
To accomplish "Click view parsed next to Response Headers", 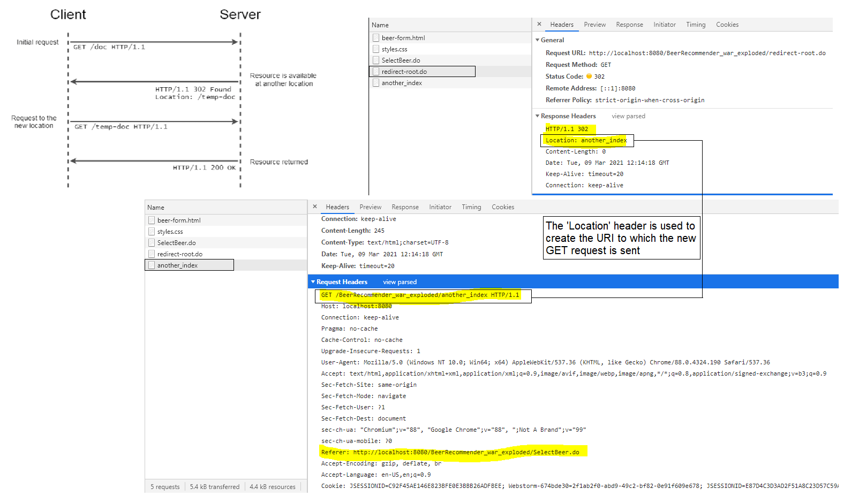I will [628, 116].
